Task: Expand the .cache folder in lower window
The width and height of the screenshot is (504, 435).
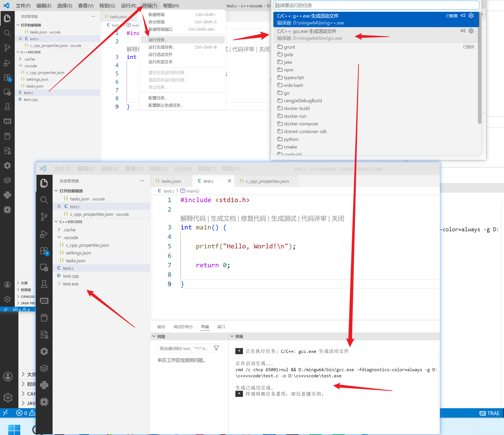Action: point(59,229)
